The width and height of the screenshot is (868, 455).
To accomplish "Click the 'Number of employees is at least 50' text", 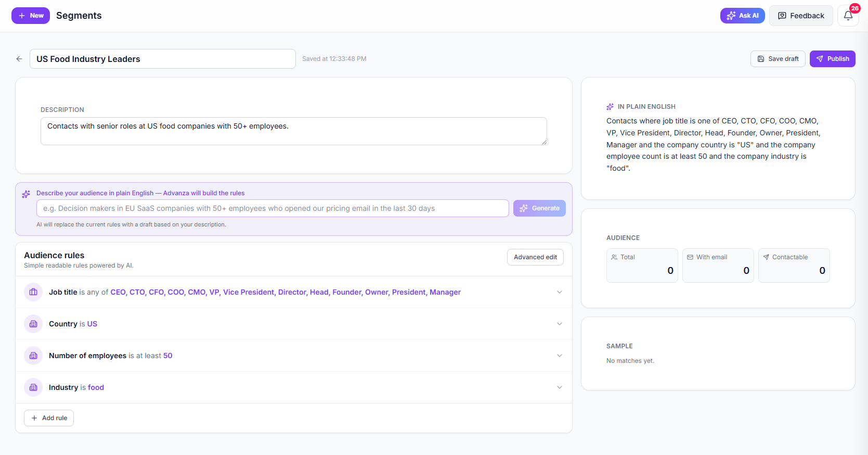I will [110, 356].
